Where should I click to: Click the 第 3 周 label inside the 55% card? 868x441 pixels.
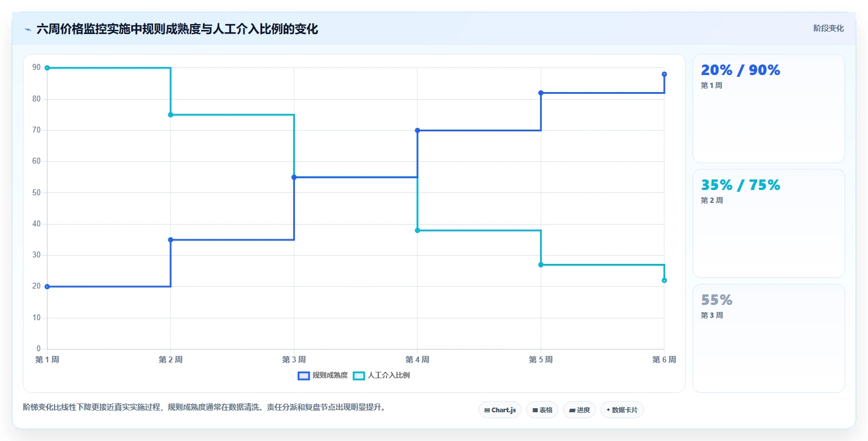click(x=711, y=316)
